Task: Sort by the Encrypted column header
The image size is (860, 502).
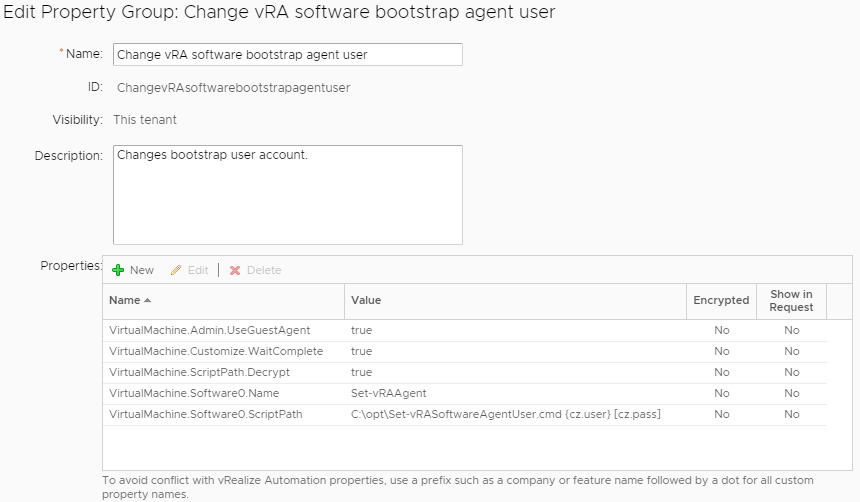Action: 720,301
